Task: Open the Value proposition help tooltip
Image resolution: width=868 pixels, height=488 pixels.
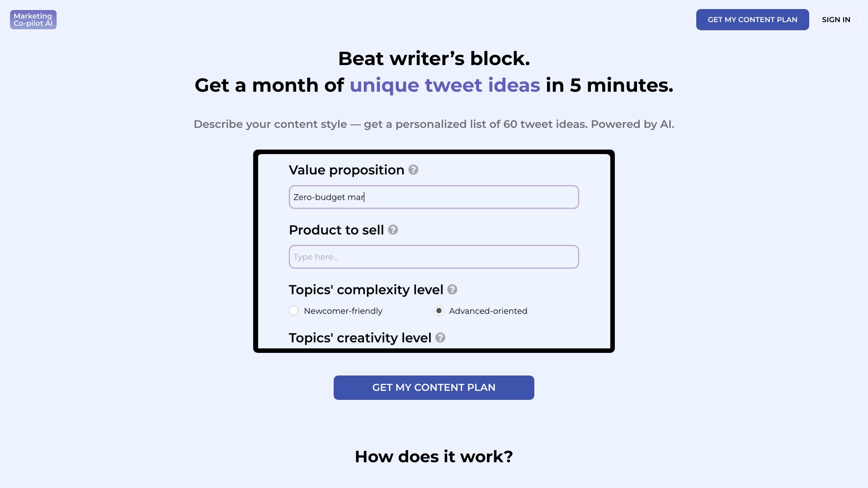Action: [413, 170]
